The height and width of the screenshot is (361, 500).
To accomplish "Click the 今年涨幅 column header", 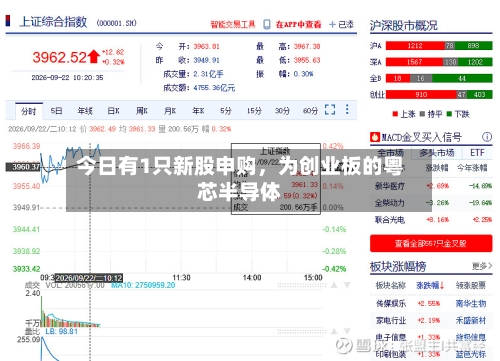I will click(472, 168).
